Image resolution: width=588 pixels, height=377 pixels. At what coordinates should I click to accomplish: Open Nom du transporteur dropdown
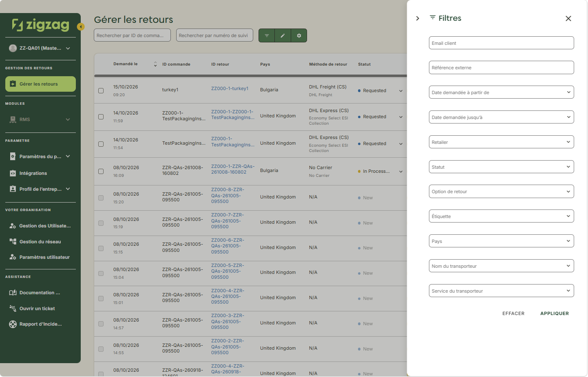pos(501,266)
